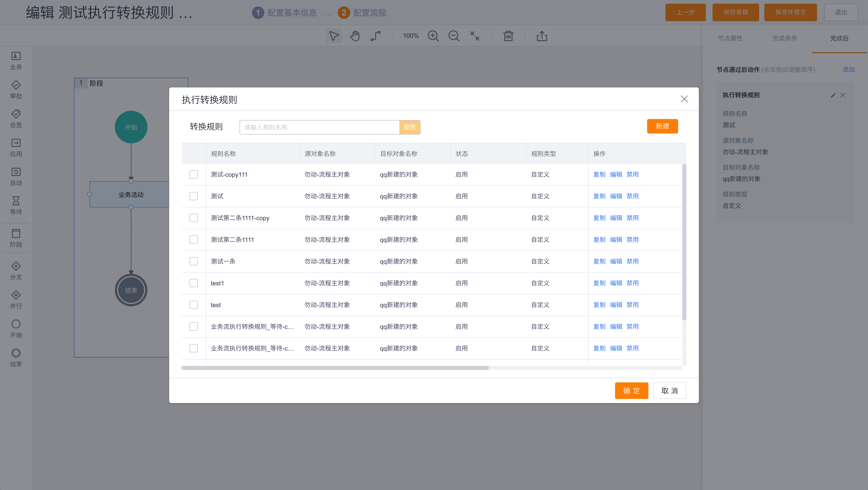Click the 新建 button
Screen dimensions: 868x490
tap(662, 126)
